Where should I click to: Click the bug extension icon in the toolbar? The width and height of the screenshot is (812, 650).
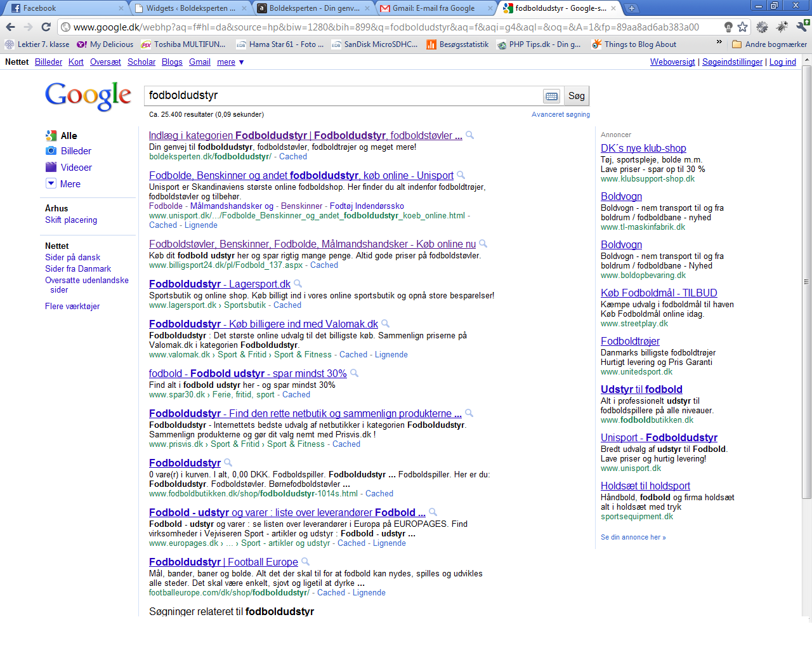pos(782,27)
